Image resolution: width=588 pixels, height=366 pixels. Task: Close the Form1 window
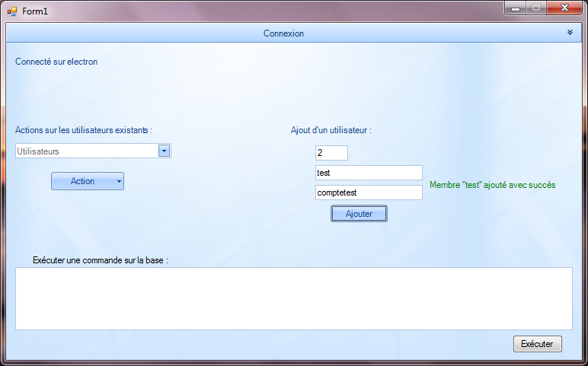(564, 8)
